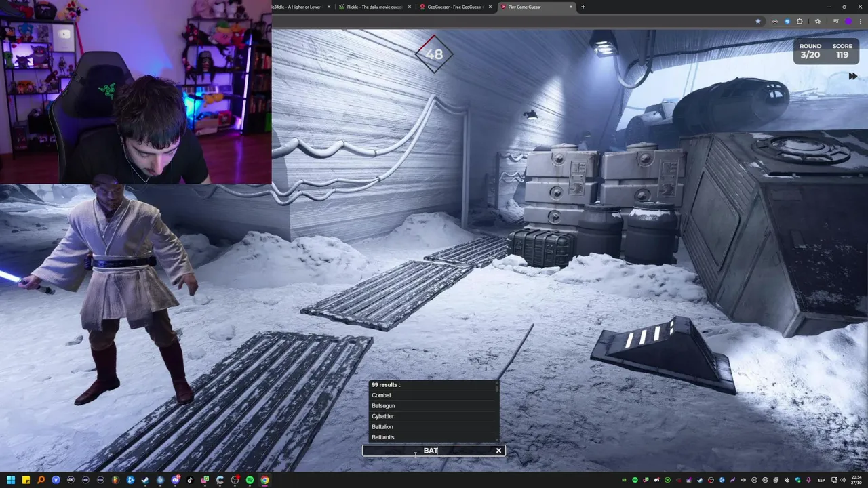Open OBS Studio from the taskbar

(x=235, y=480)
